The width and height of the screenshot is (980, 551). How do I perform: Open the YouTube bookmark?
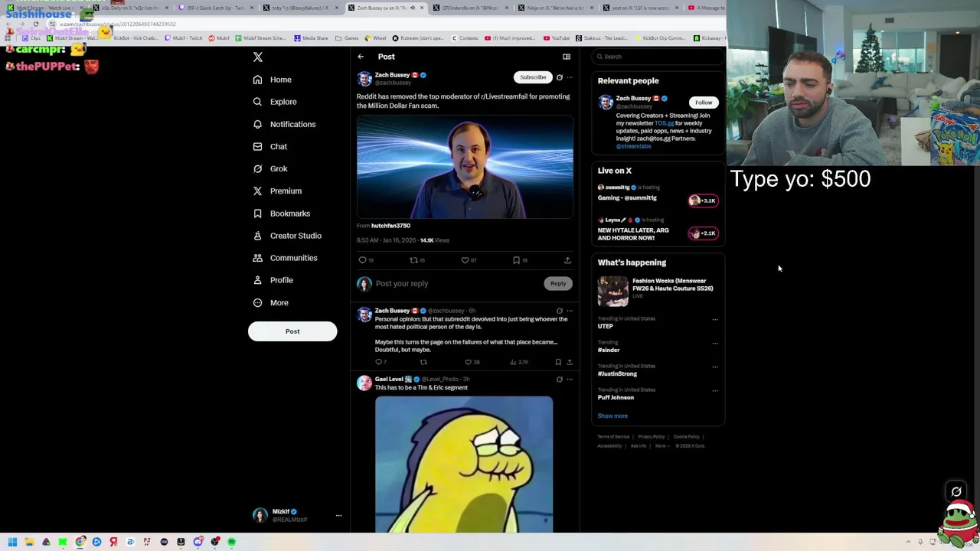click(557, 38)
